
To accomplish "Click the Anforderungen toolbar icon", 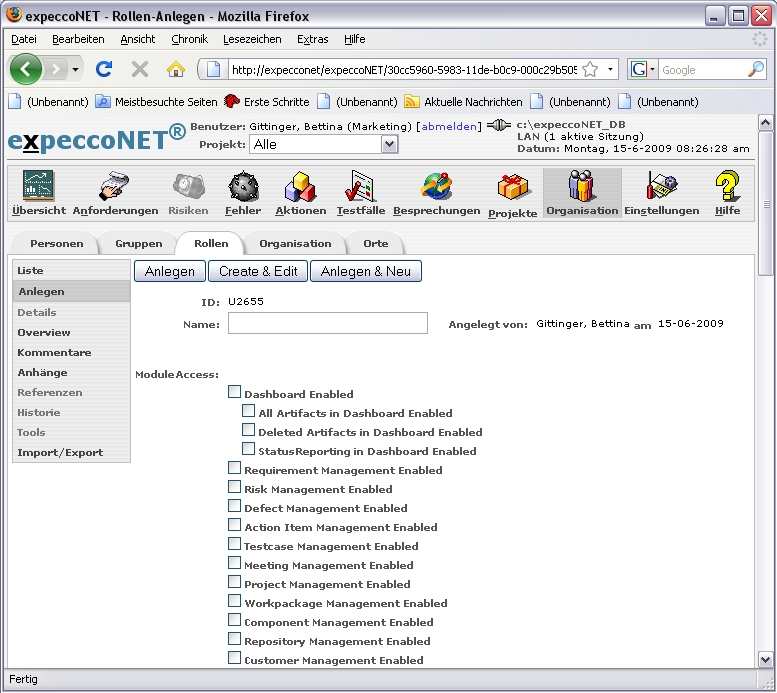I will (x=115, y=187).
